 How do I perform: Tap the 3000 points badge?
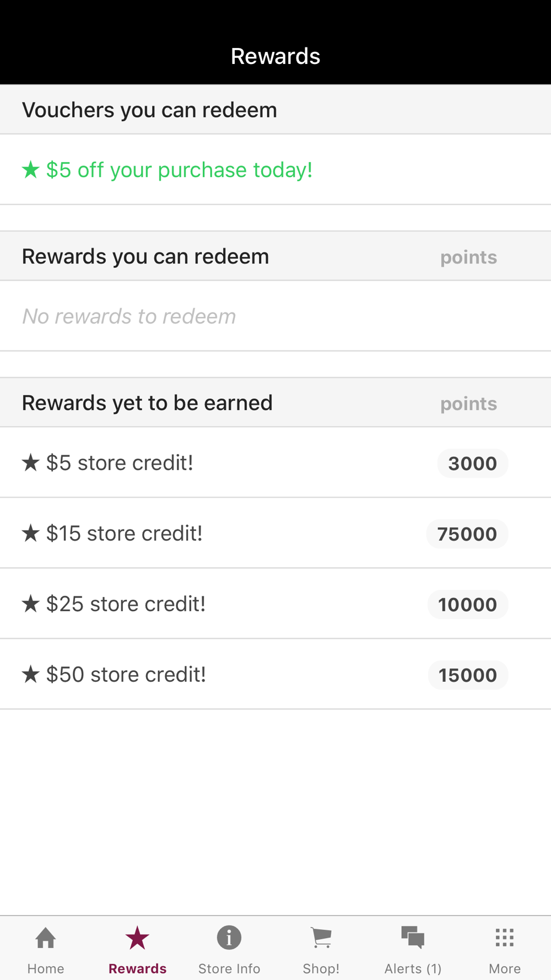472,464
